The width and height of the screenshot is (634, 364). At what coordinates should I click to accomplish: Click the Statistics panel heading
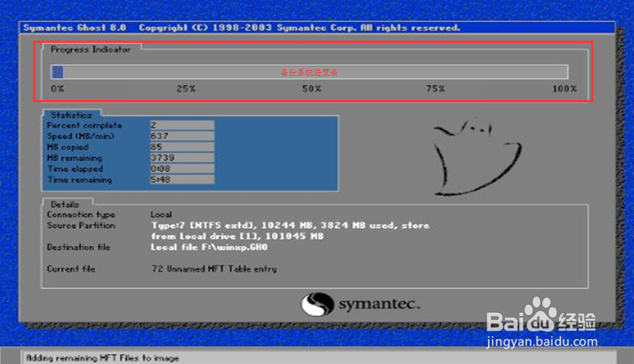coord(71,115)
